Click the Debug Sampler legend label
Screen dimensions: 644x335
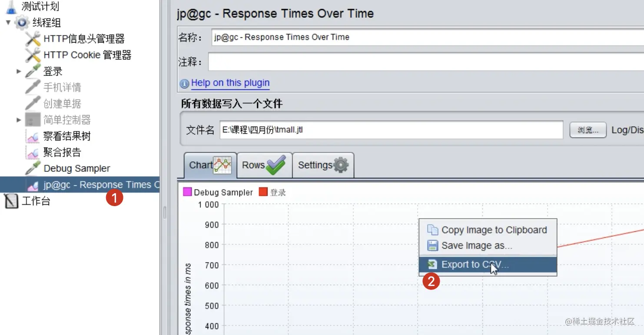pos(223,192)
